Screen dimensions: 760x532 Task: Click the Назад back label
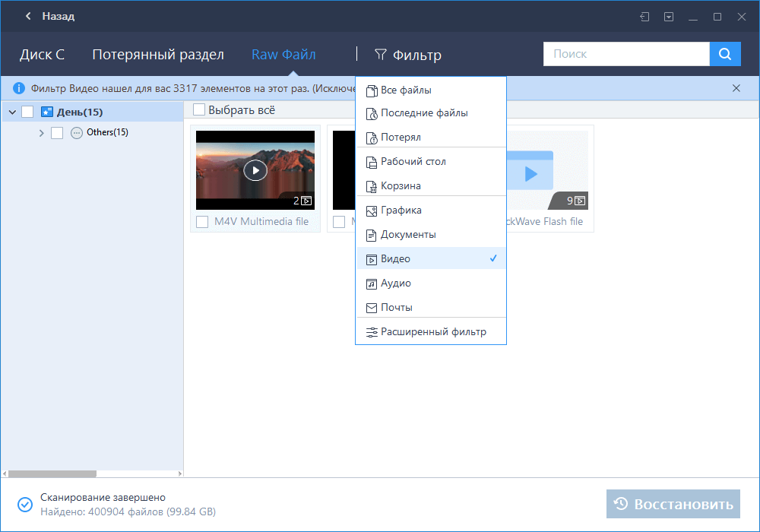pyautogui.click(x=59, y=16)
